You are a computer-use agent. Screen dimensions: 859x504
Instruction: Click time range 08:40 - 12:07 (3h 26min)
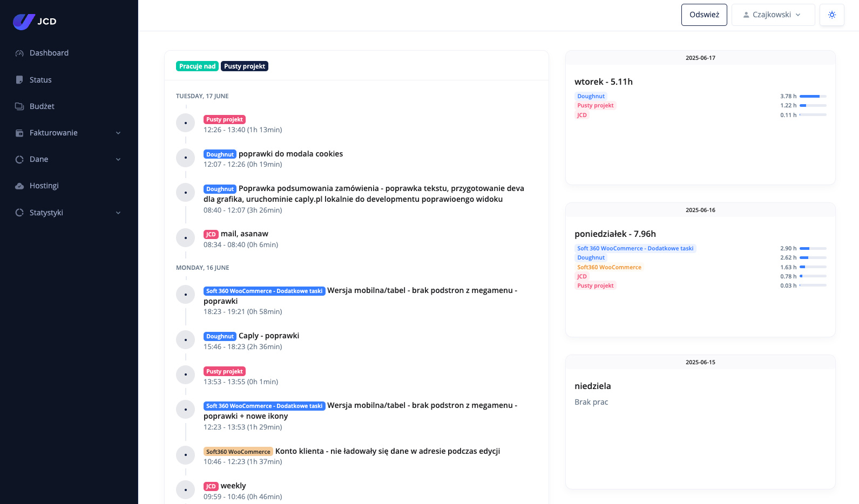click(x=242, y=210)
